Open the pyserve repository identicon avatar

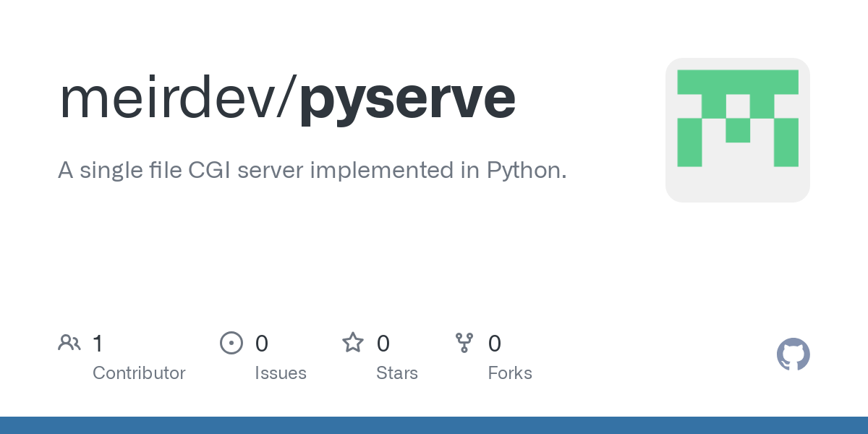coord(737,129)
